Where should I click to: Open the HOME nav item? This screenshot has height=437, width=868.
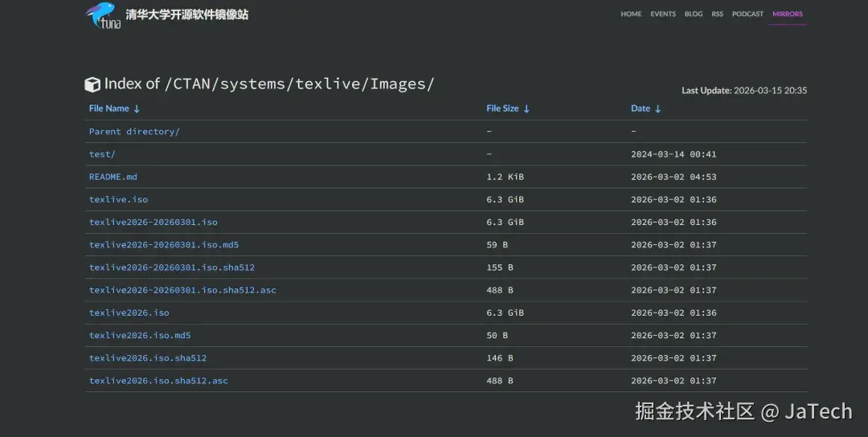[x=631, y=14]
